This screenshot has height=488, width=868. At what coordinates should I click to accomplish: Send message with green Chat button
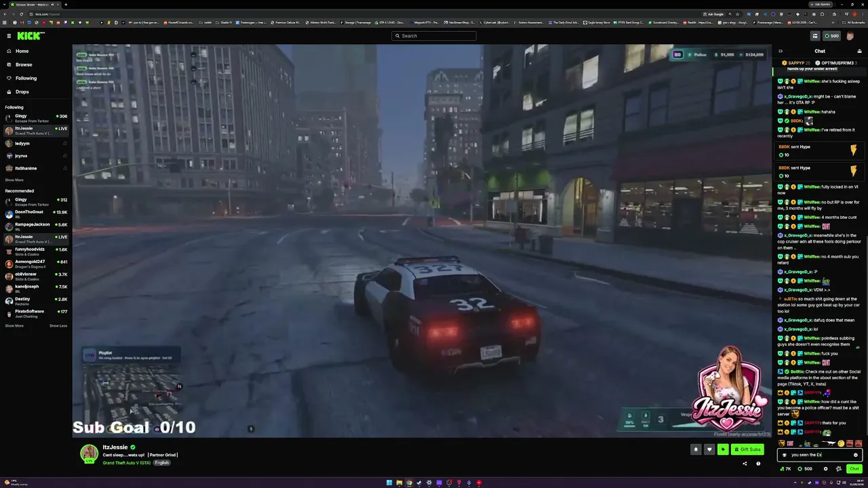click(x=854, y=468)
